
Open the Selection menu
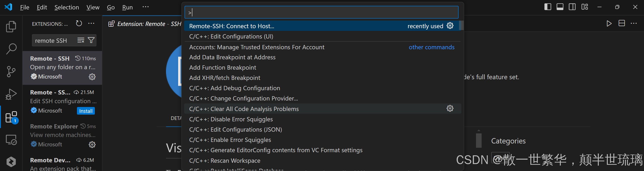pos(67,7)
